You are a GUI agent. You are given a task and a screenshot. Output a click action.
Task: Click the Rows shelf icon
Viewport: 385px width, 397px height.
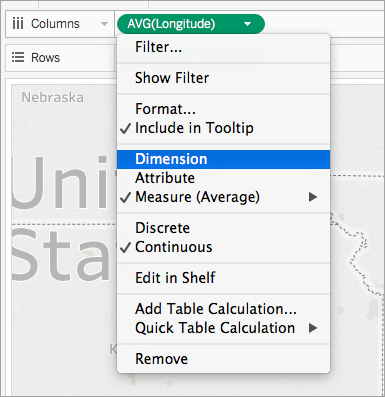[x=18, y=57]
